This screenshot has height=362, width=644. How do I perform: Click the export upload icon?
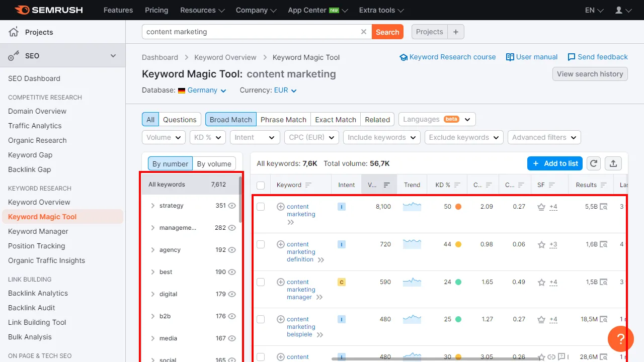coord(613,163)
